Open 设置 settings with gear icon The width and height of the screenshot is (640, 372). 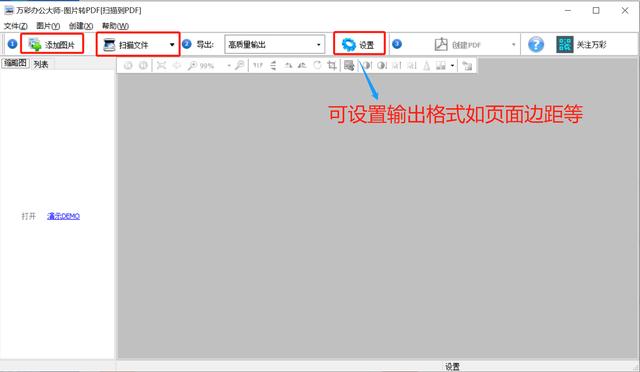coord(359,44)
